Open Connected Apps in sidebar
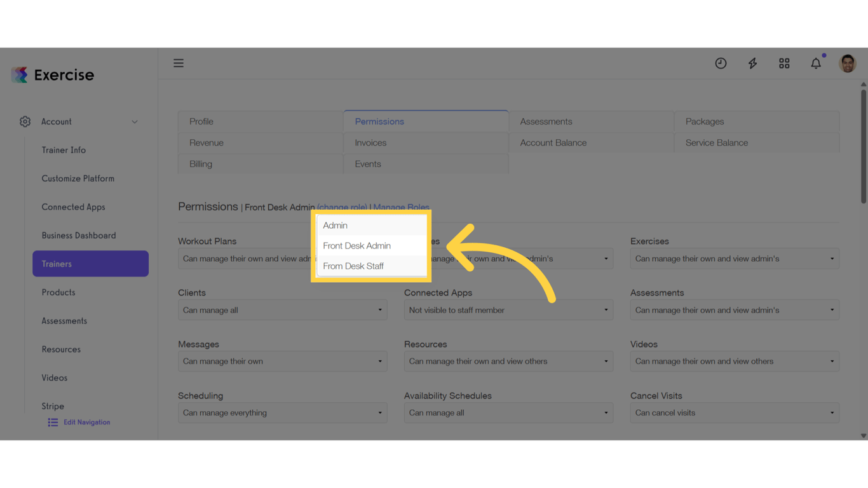 click(73, 207)
